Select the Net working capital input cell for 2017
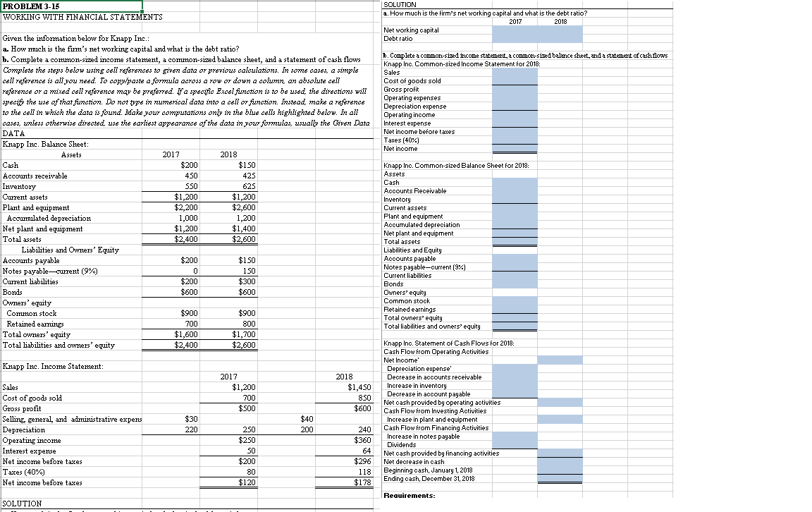The image size is (812, 512). tap(515, 30)
